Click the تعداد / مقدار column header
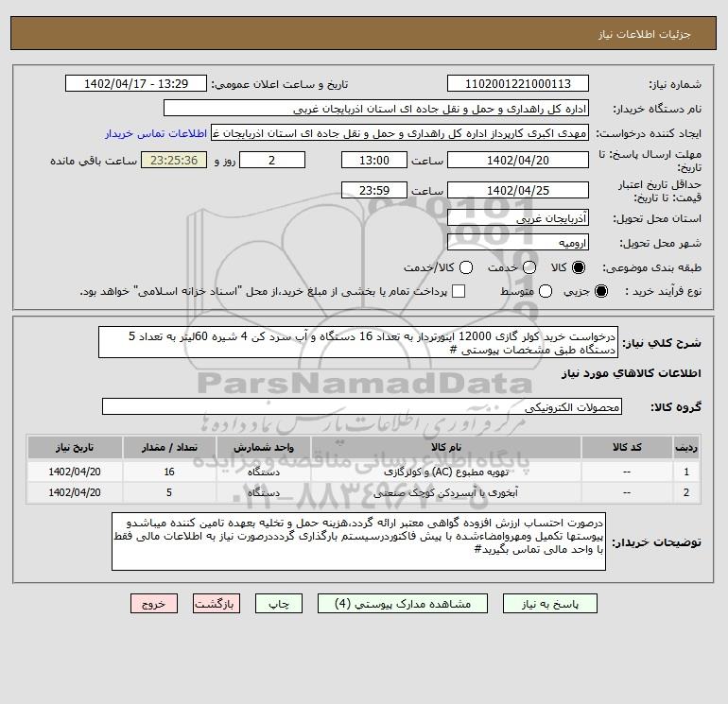This screenshot has width=728, height=704. [x=169, y=447]
